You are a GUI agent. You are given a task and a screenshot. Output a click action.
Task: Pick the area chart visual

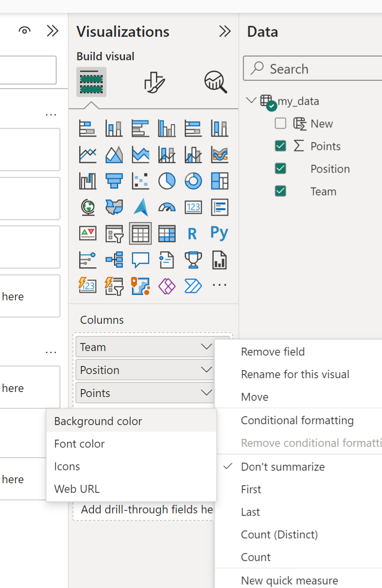114,155
